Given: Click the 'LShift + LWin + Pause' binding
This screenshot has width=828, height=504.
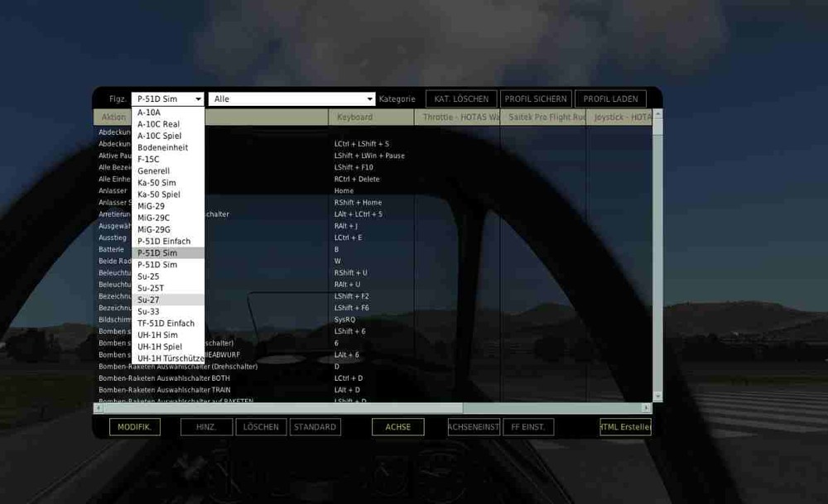Looking at the screenshot, I should coord(369,156).
